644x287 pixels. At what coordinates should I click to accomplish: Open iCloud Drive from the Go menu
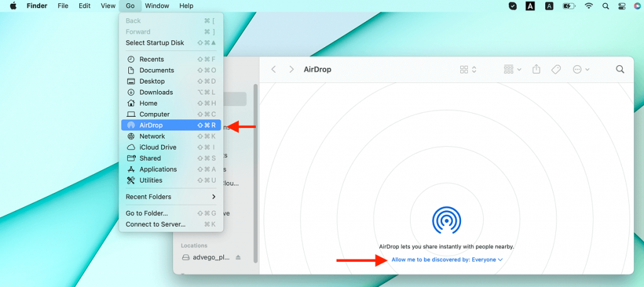coord(171,147)
